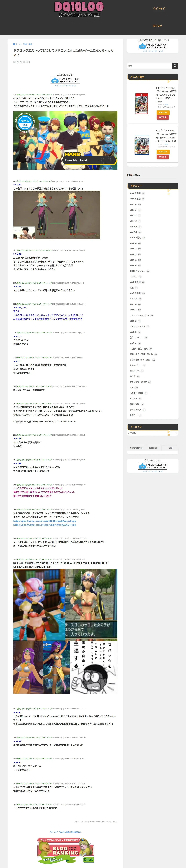
Task: Go to ホーム in the breadcrumb
Action: pos(18,44)
